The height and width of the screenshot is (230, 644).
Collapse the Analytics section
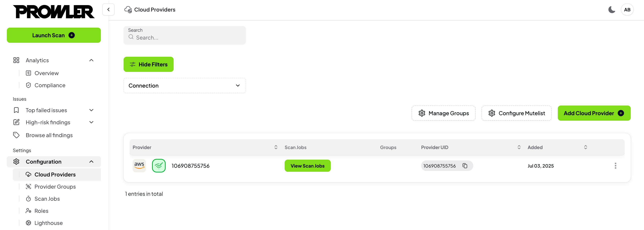(x=91, y=60)
